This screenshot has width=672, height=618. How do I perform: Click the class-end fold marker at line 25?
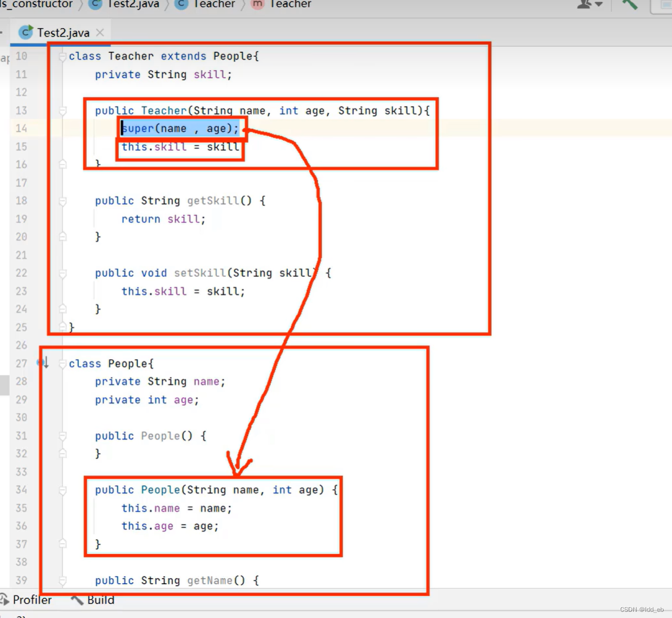click(x=63, y=327)
